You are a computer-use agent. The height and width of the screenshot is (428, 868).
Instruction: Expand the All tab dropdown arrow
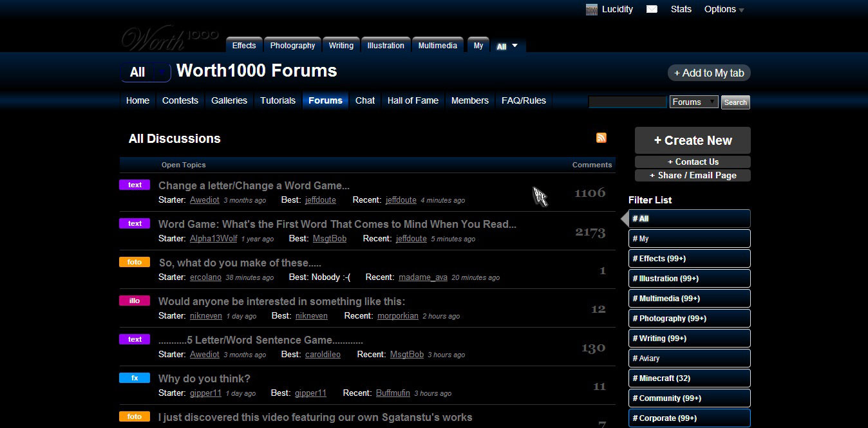coord(514,46)
